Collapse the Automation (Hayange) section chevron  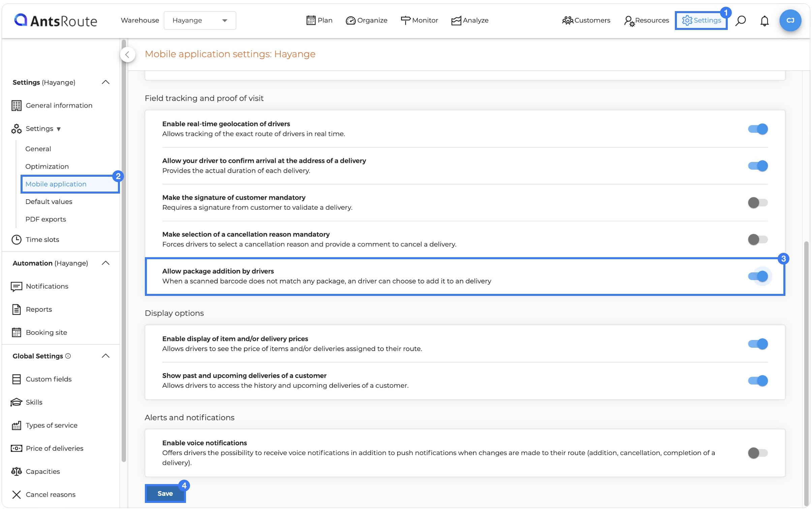coord(105,263)
